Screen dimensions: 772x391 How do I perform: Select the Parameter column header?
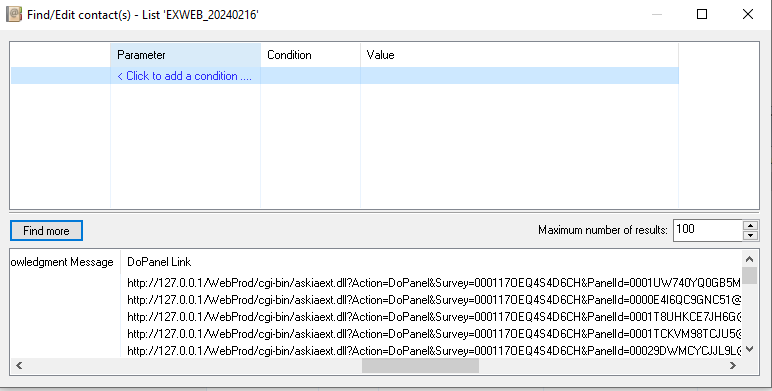186,55
